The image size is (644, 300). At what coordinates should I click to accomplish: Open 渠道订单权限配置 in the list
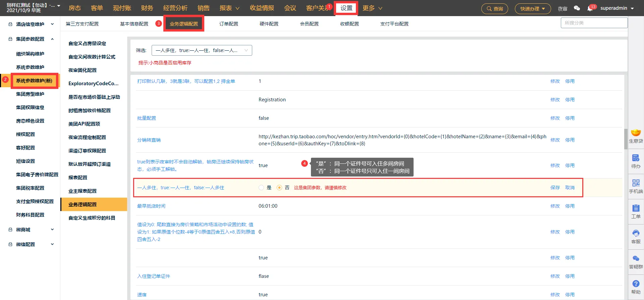[87, 151]
